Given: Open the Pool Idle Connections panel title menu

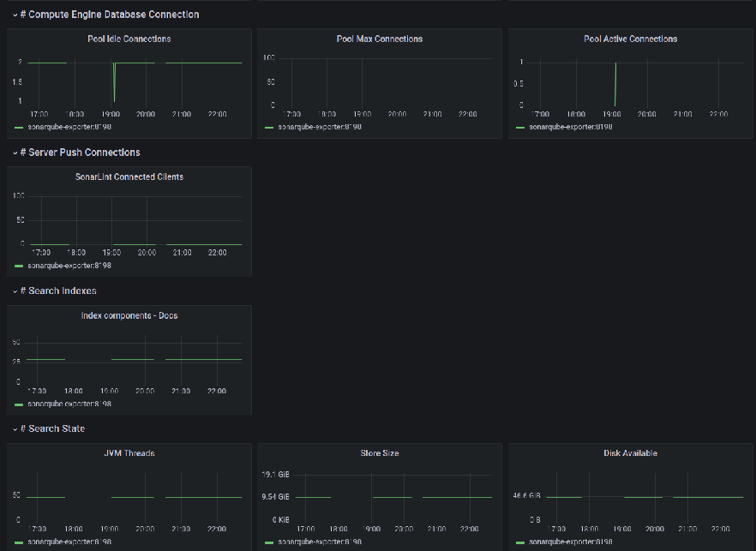Looking at the screenshot, I should point(129,39).
